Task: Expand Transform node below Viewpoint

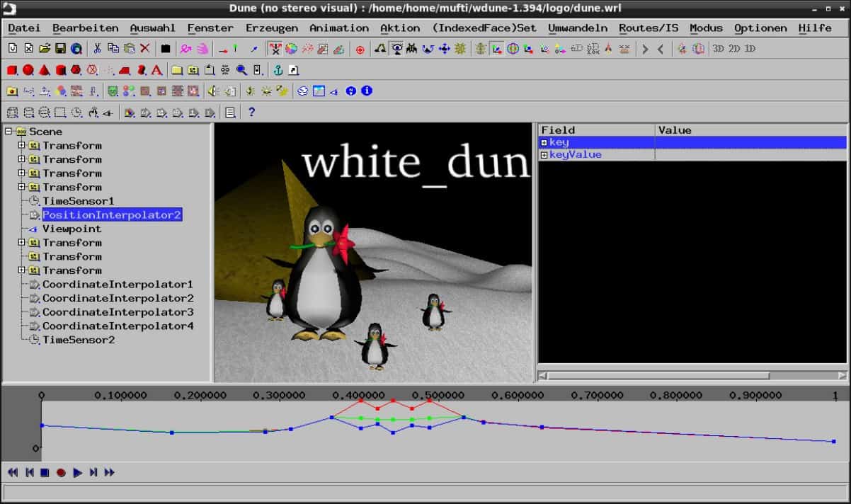Action: pos(21,242)
